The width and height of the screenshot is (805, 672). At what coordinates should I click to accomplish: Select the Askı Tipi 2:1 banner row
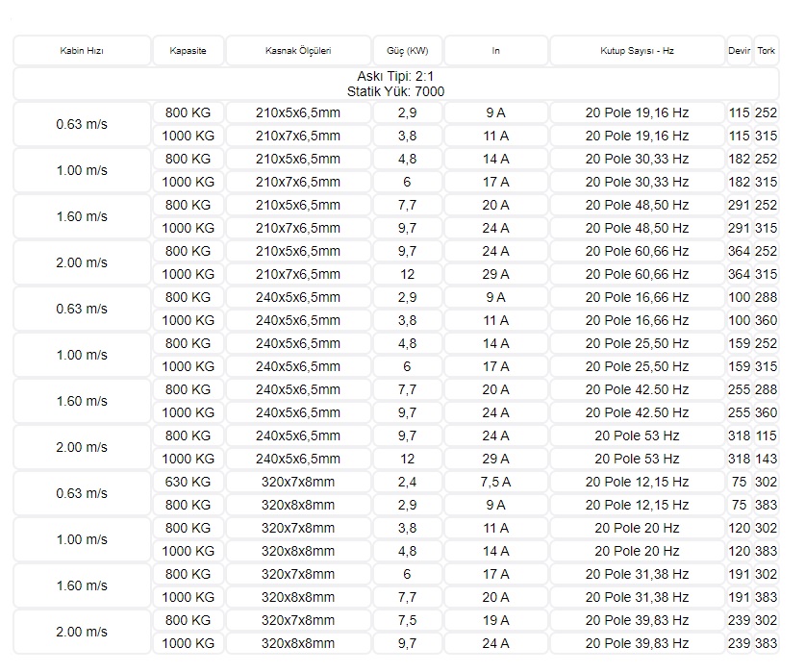click(x=396, y=84)
